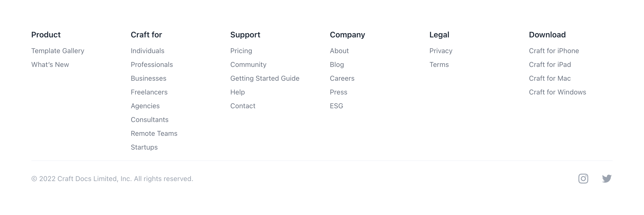Open Craft for Agencies
The width and height of the screenshot is (644, 215).
point(145,106)
